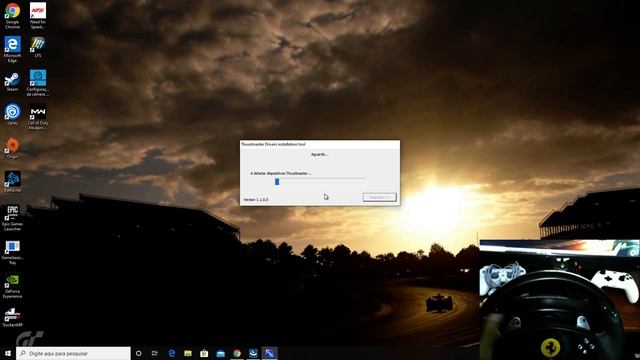The image size is (640, 360).
Task: Launch the Origin desktop shortcut
Action: click(x=12, y=148)
